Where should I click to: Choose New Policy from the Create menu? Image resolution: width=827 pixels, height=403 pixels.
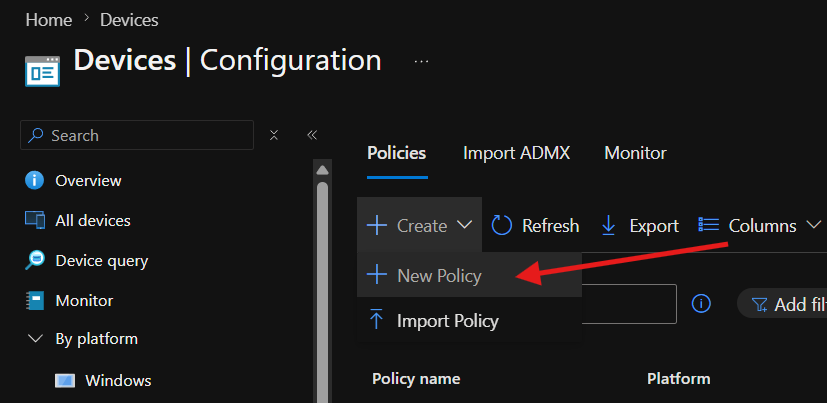469,275
